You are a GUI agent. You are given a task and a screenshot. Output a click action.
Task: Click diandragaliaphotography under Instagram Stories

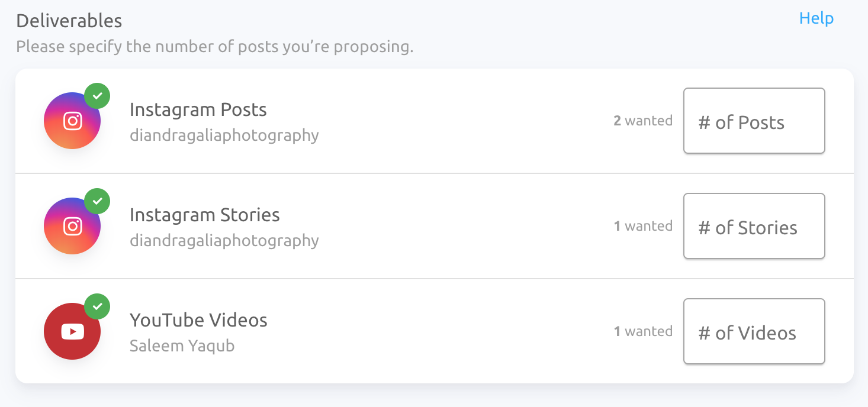(x=224, y=241)
